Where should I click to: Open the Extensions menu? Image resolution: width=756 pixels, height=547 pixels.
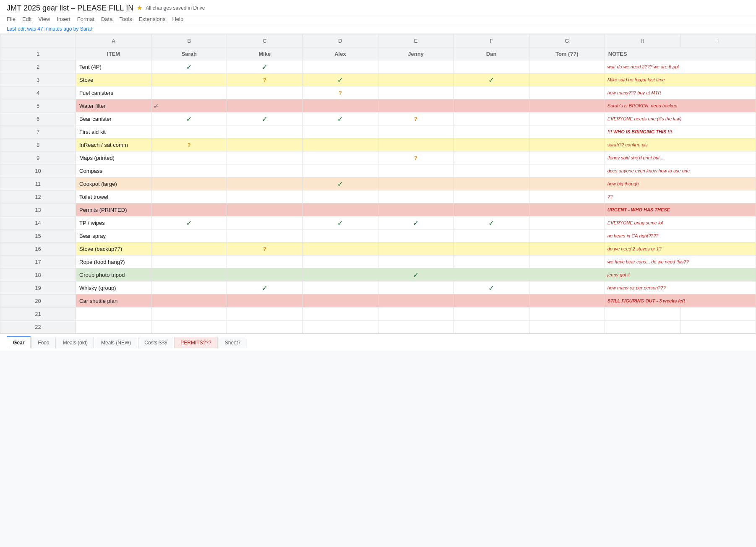(x=152, y=19)
